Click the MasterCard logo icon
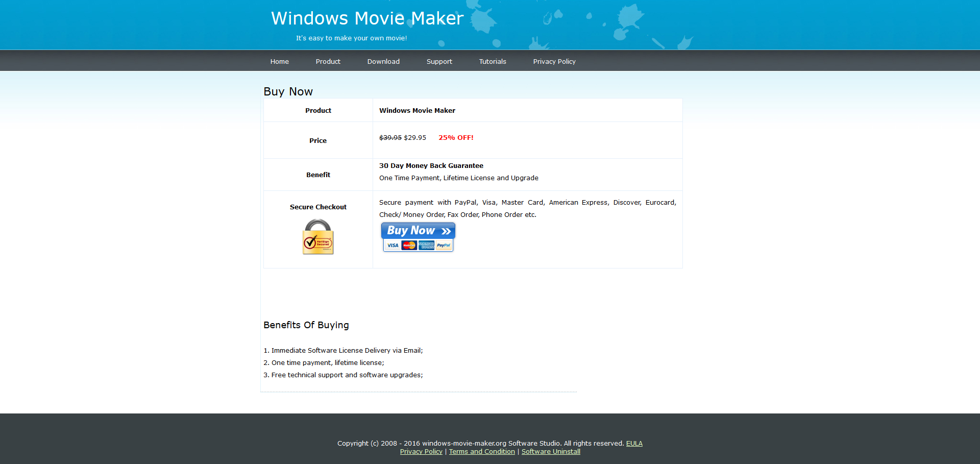Image resolution: width=980 pixels, height=464 pixels. pyautogui.click(x=409, y=246)
